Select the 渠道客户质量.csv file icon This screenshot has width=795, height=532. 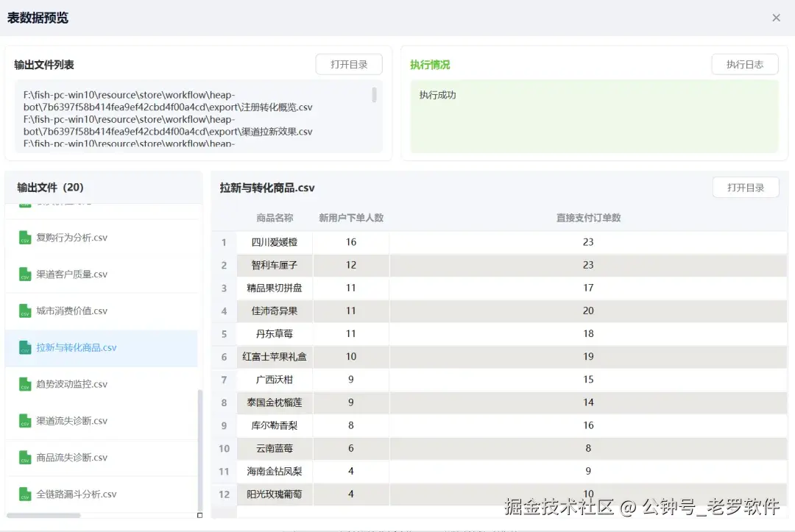pyautogui.click(x=25, y=274)
